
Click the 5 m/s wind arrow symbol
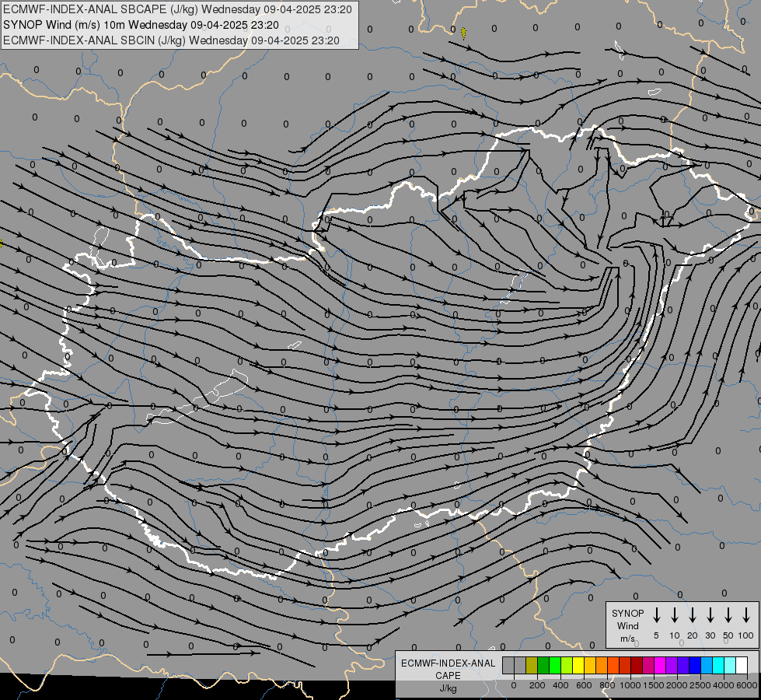pos(656,614)
